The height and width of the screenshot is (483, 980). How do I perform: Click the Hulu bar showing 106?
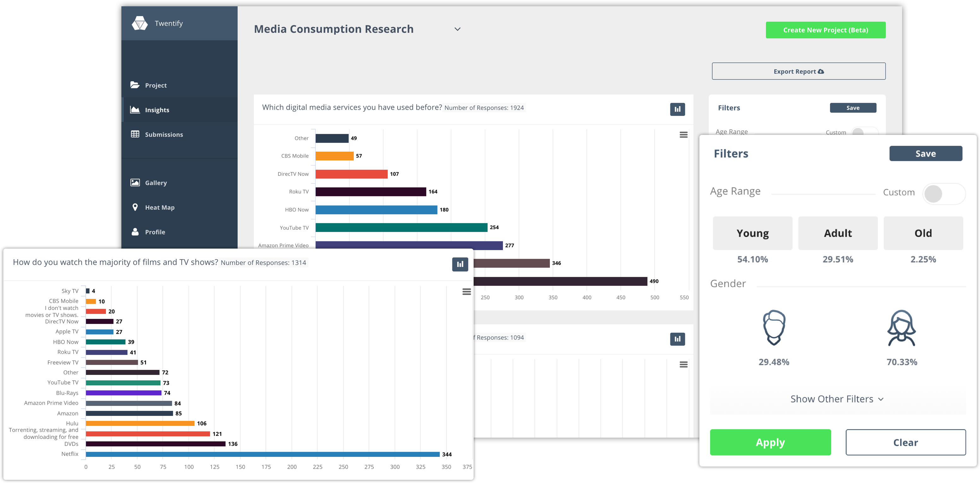click(140, 423)
